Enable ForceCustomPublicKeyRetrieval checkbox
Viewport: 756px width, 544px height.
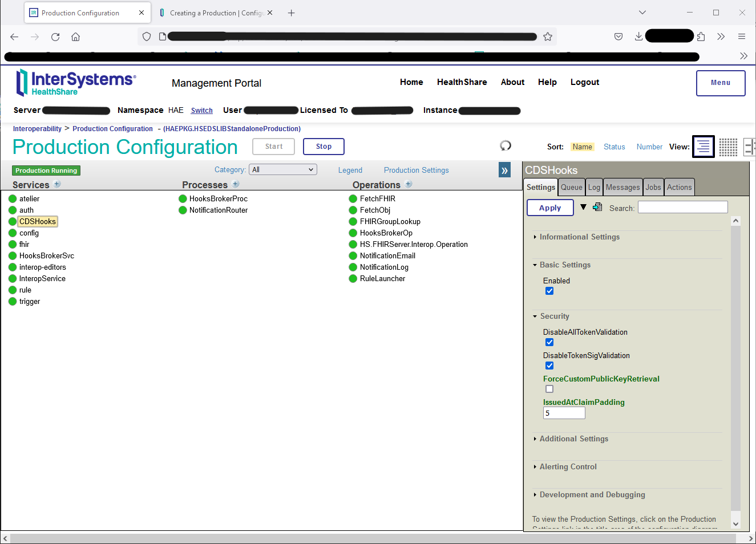click(549, 389)
